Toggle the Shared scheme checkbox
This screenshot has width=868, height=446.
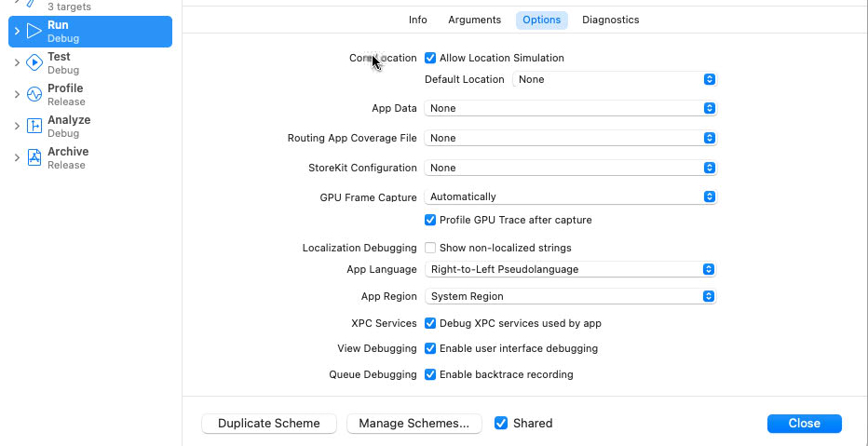pos(502,424)
